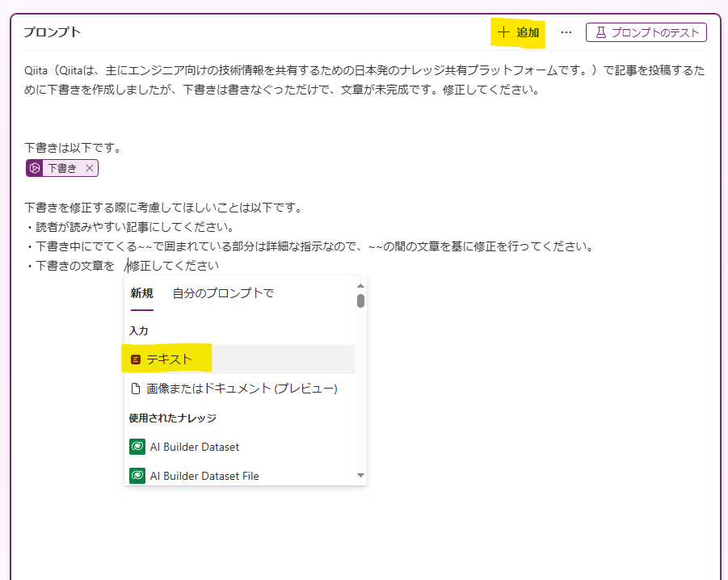Click the 使用されたナレッジ section label
The width and height of the screenshot is (728, 580).
pos(172,418)
